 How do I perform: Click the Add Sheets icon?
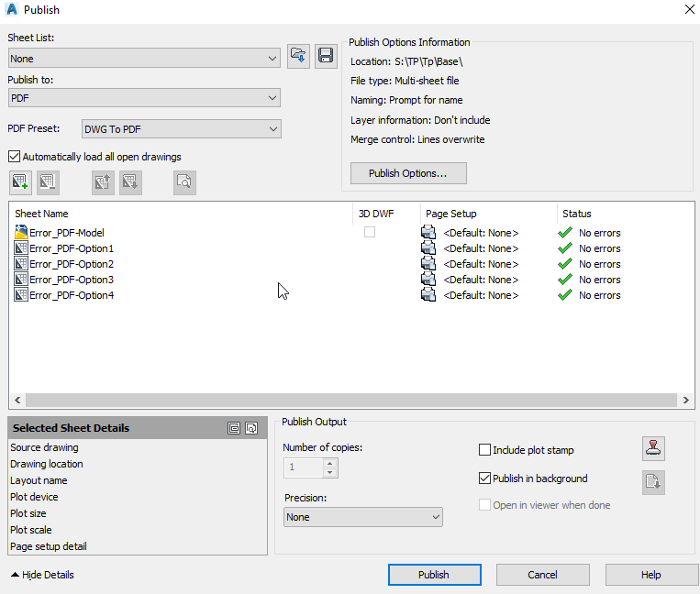tap(20, 182)
